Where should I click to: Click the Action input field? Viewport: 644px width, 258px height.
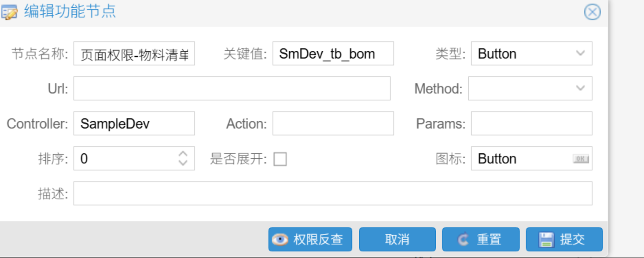pyautogui.click(x=333, y=124)
